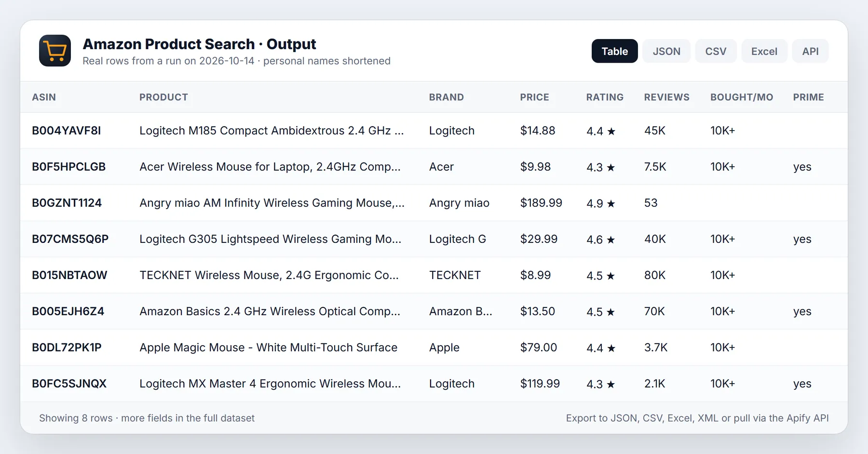Click the $13.50 price
The width and height of the screenshot is (868, 454).
[538, 311]
